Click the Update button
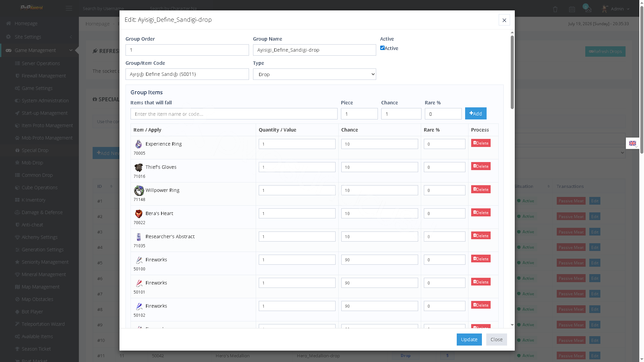Screen dimensions: 644x362 pyautogui.click(x=469, y=340)
